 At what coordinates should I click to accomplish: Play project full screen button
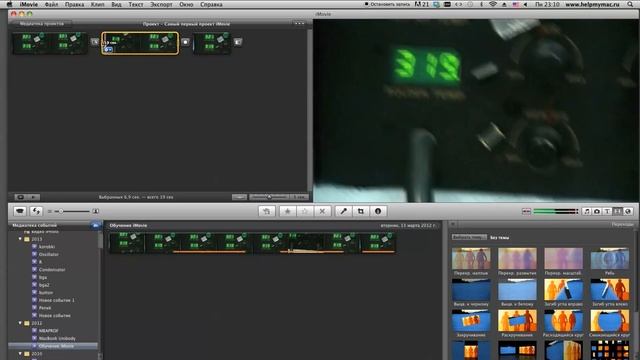20,197
